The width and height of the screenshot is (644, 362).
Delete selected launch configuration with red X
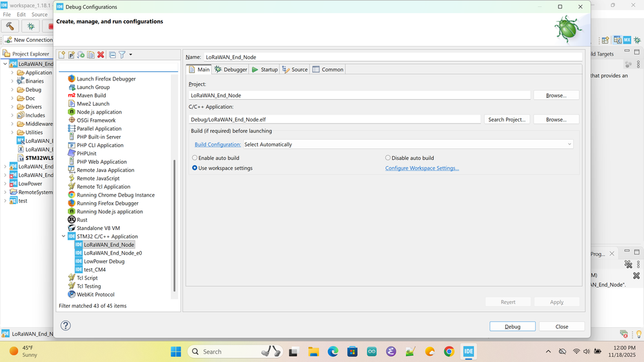[101, 55]
